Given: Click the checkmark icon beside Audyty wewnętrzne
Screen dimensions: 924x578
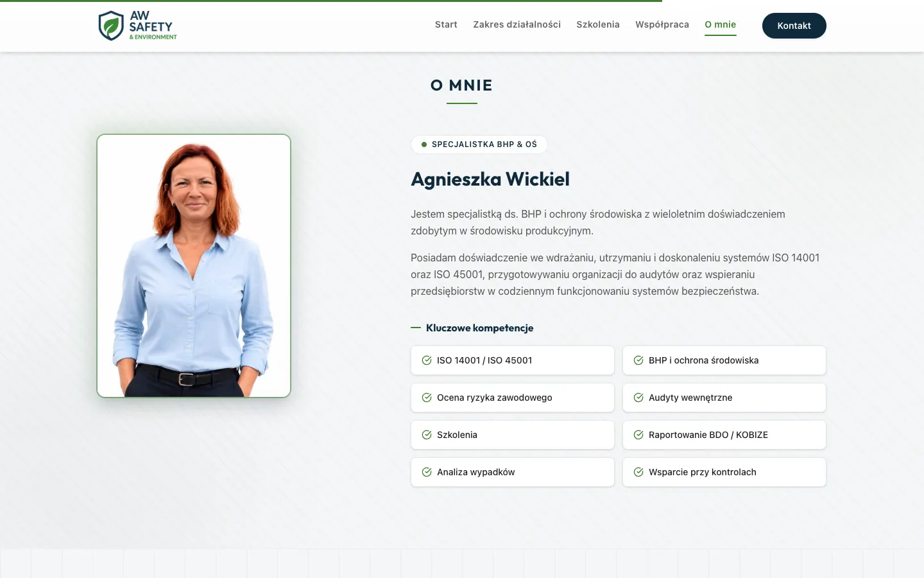Looking at the screenshot, I should [x=638, y=398].
